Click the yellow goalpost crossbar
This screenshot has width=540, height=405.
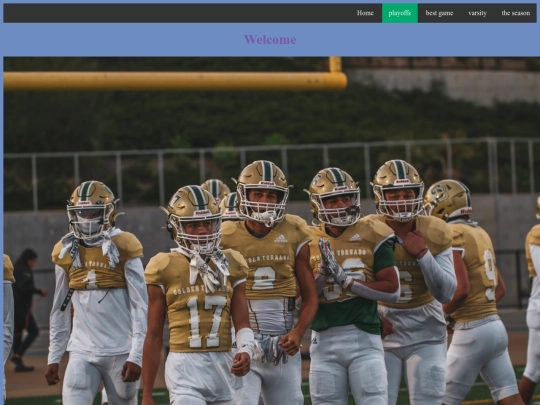coord(175,81)
